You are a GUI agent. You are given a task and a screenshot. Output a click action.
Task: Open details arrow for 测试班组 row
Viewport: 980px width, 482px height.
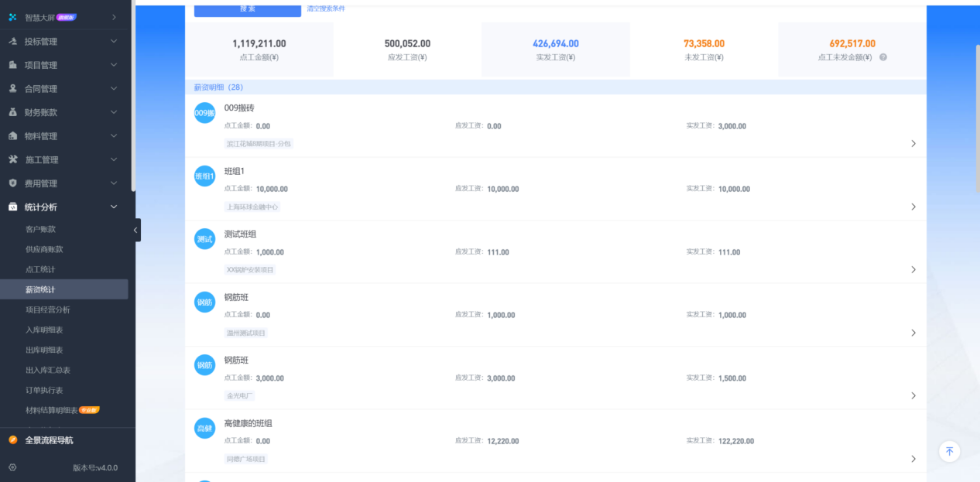click(x=913, y=270)
